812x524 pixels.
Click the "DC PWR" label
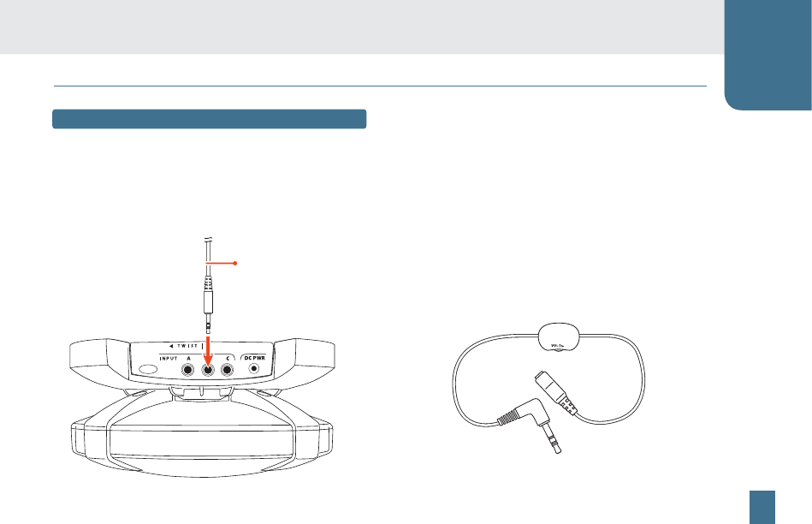pyautogui.click(x=254, y=358)
